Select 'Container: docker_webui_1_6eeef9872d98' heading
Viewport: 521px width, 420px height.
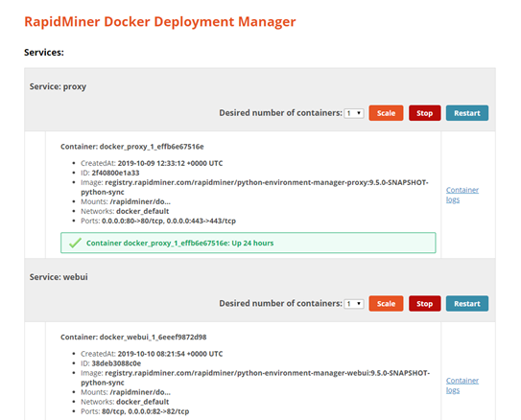[133, 338]
